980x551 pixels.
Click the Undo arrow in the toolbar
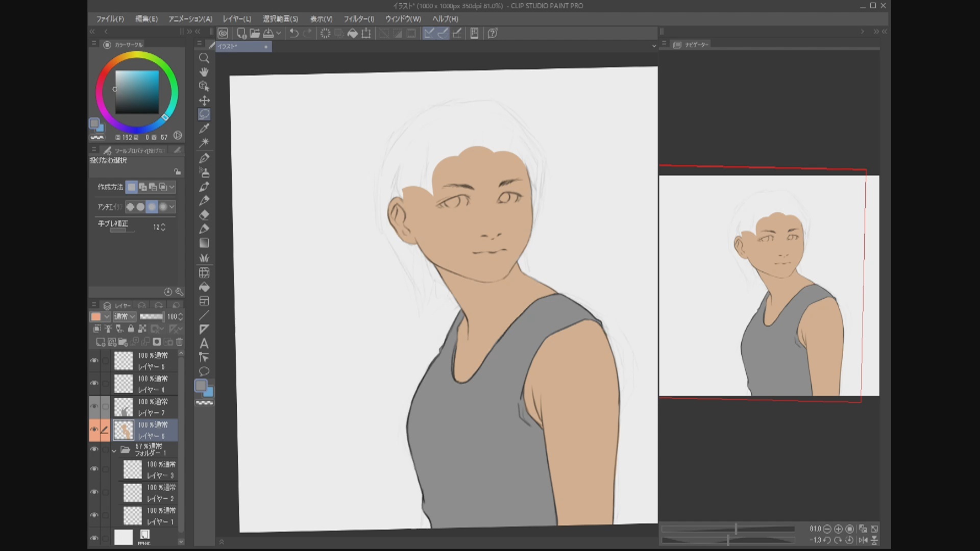point(293,33)
